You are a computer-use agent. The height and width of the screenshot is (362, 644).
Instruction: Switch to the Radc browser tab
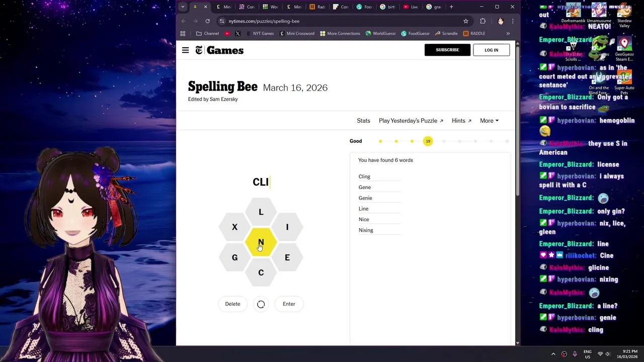coord(317,7)
